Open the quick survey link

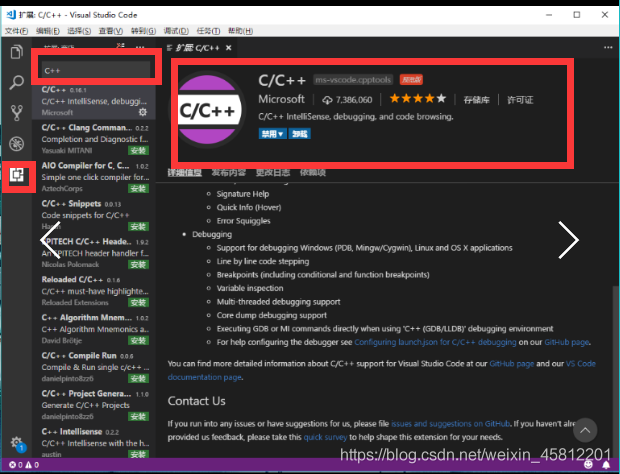point(325,437)
